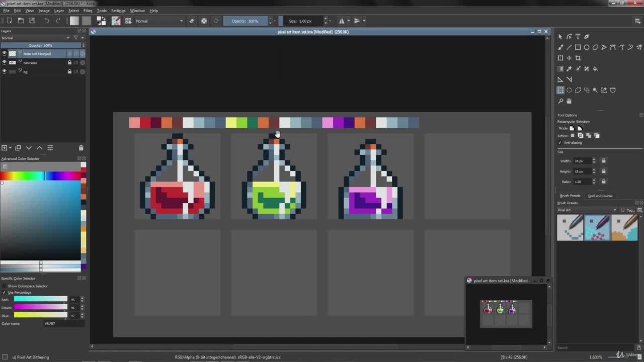Image resolution: width=644 pixels, height=362 pixels.
Task: Switch to Grid and Guides tab
Action: [x=600, y=196]
